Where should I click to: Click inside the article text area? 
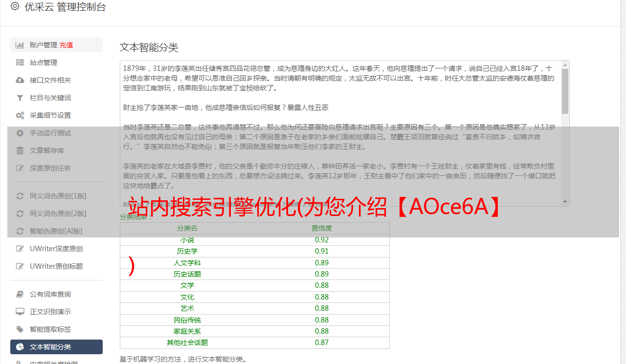[x=340, y=133]
